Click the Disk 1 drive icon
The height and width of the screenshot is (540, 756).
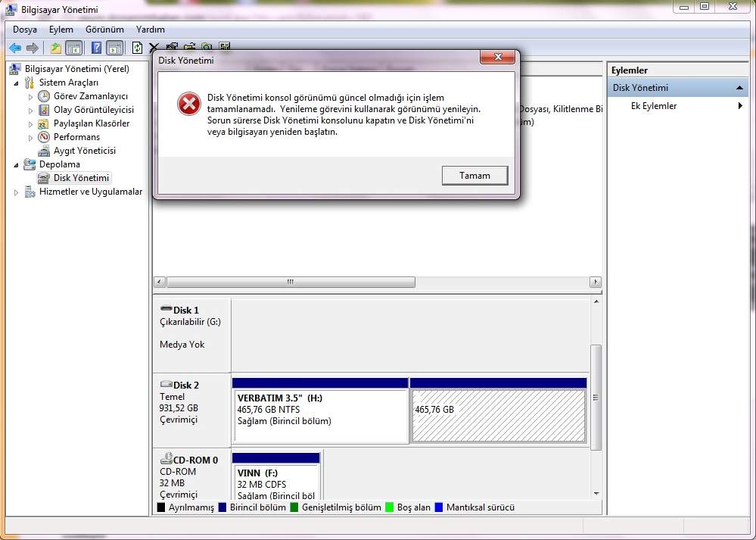pyautogui.click(x=166, y=309)
